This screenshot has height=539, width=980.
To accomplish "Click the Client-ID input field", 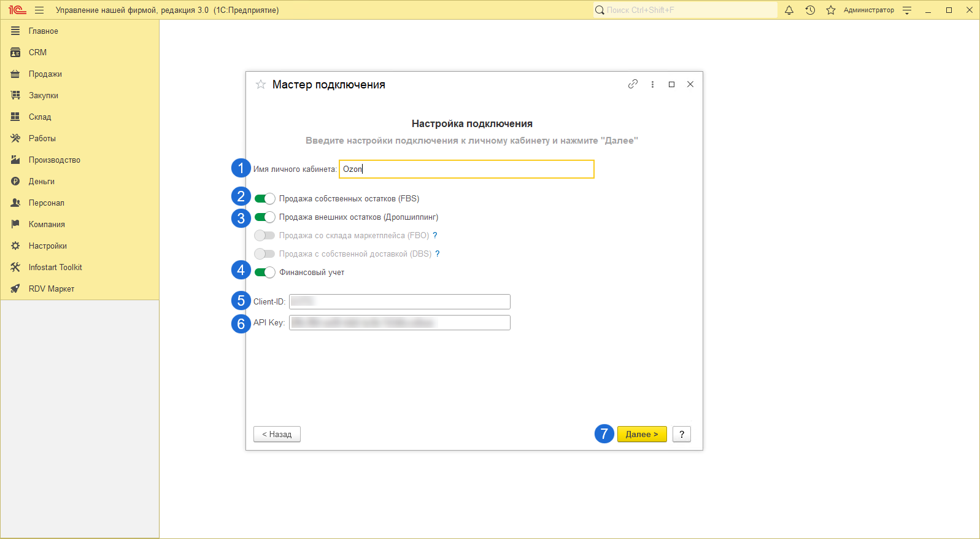I will (x=399, y=301).
